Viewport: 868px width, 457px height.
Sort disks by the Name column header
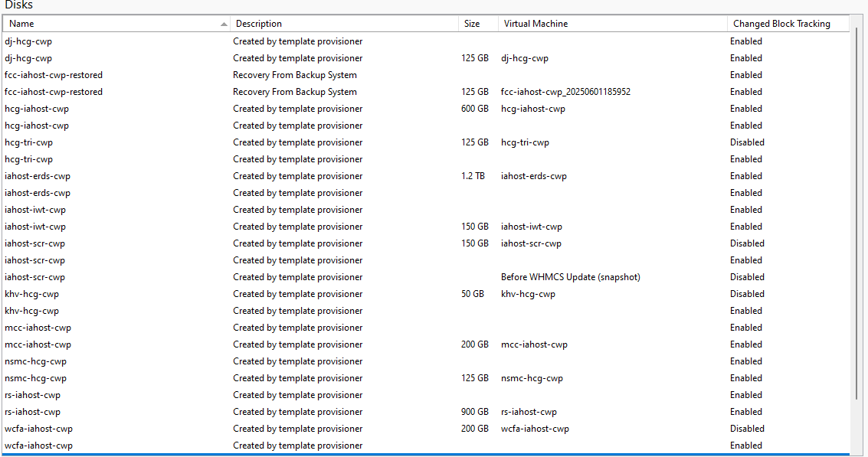(116, 24)
